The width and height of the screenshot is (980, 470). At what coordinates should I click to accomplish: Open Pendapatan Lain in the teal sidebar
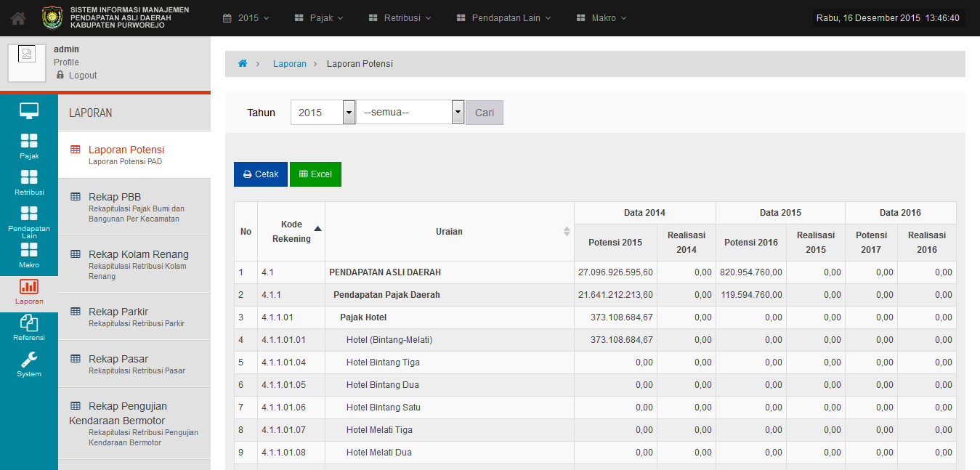pyautogui.click(x=29, y=222)
